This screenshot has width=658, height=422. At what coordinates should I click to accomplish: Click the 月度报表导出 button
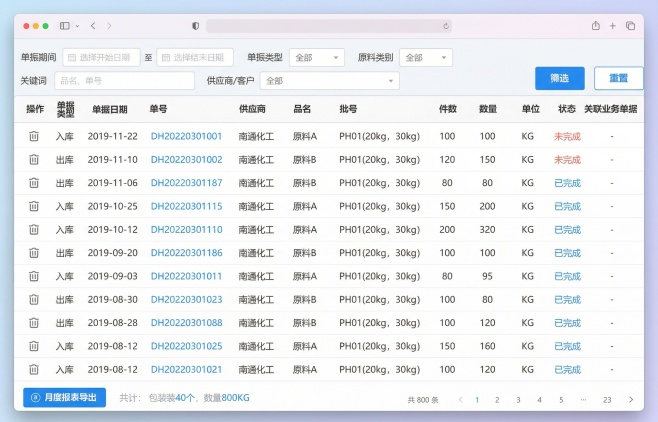(64, 398)
